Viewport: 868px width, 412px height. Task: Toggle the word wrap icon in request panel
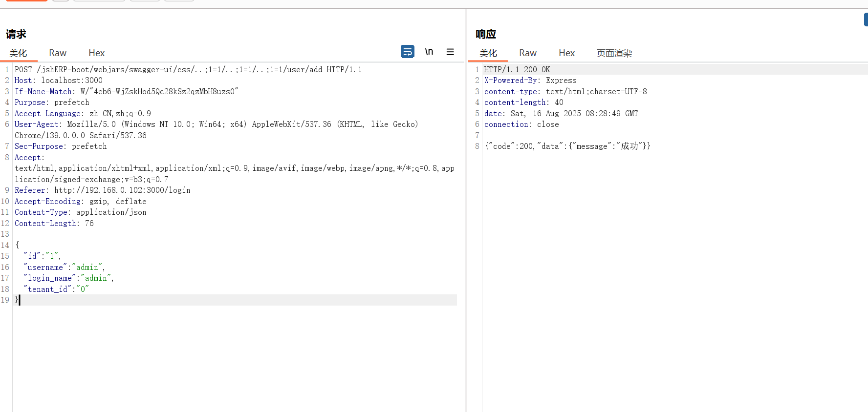pos(407,51)
